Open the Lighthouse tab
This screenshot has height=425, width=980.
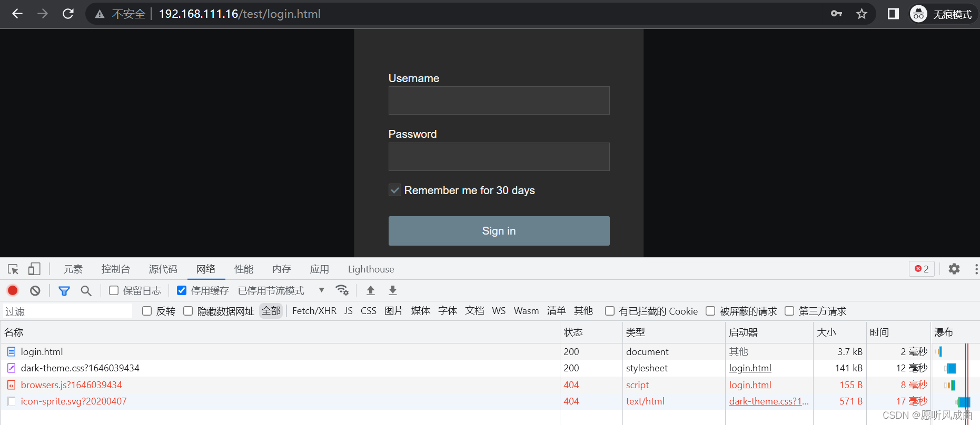(x=371, y=269)
